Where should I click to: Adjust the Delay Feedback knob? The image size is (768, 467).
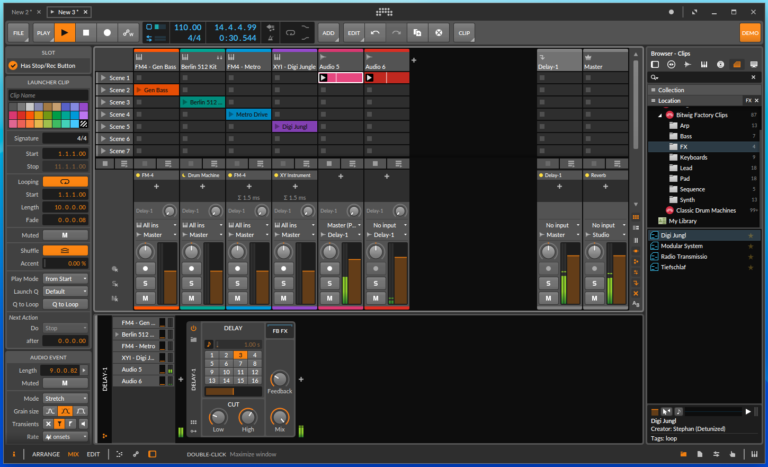(x=279, y=379)
